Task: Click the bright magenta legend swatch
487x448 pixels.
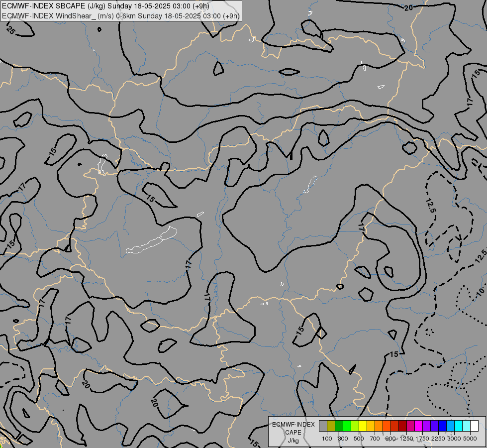Action: [418, 426]
